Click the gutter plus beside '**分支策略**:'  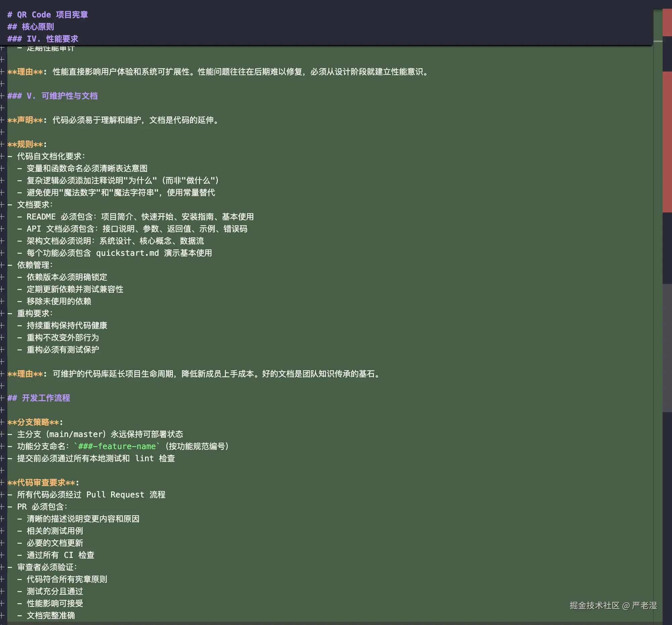tap(2, 422)
